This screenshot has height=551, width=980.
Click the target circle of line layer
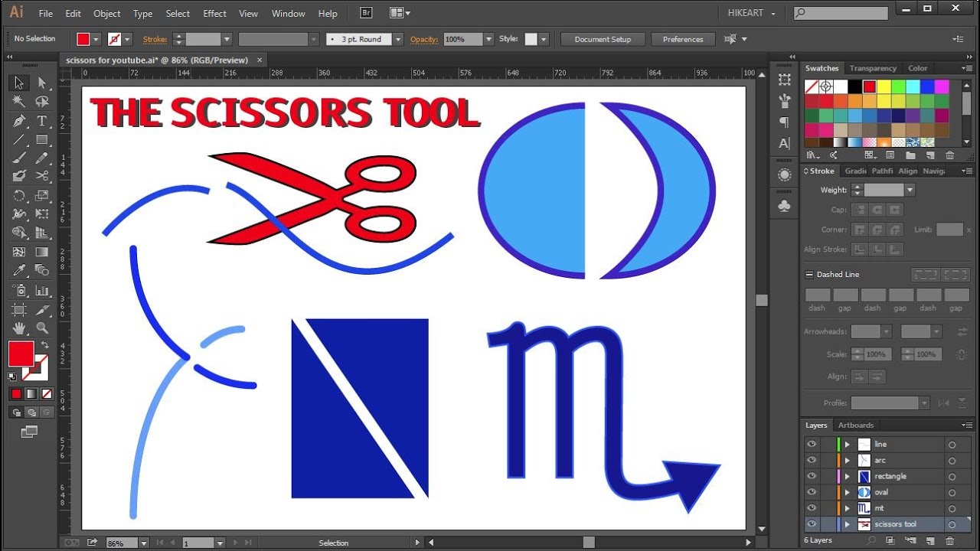[x=952, y=444]
